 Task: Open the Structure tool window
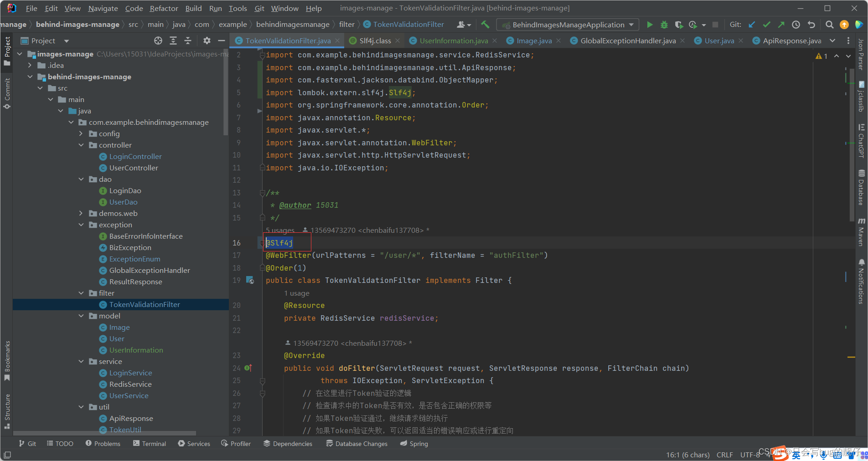coord(7,411)
